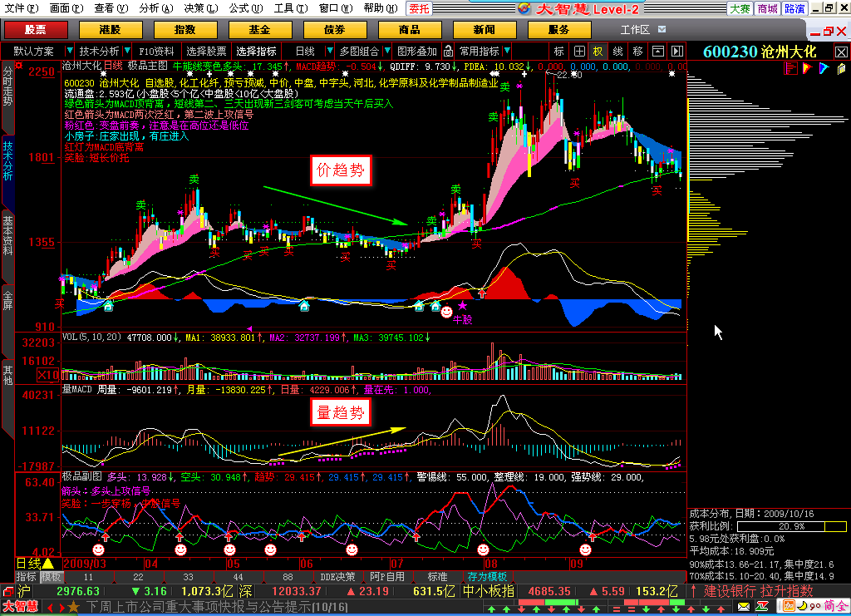This screenshot has width=851, height=616.
Task: Click the orange star icon in ticker bar
Action: coord(74,607)
